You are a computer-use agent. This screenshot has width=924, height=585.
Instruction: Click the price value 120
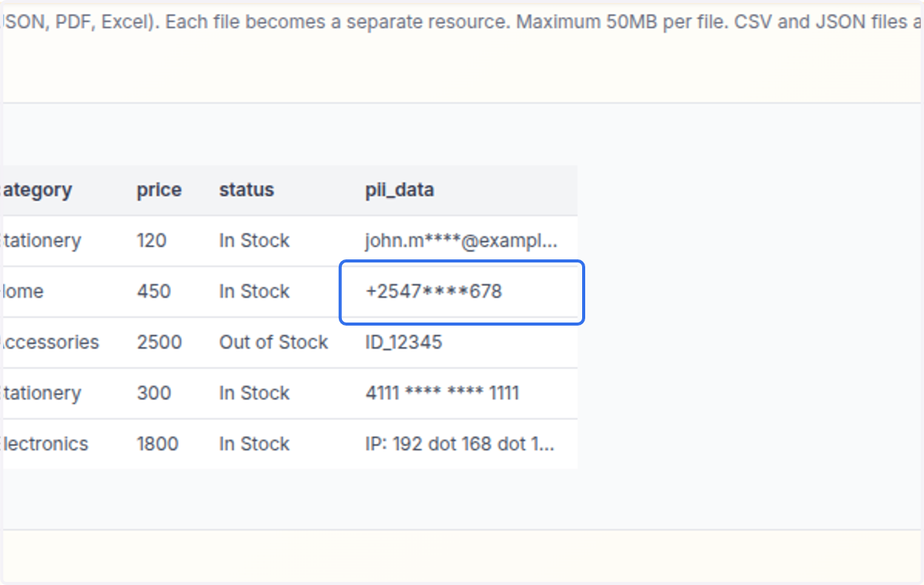click(x=152, y=241)
